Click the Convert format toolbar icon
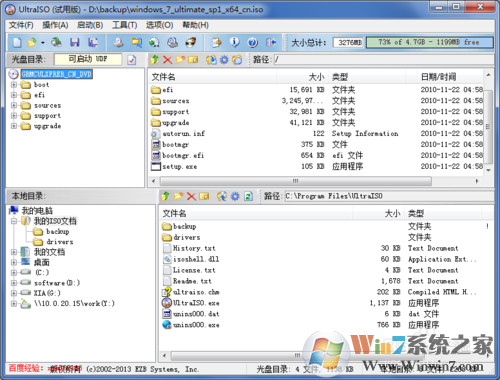500x380 pixels. click(137, 42)
